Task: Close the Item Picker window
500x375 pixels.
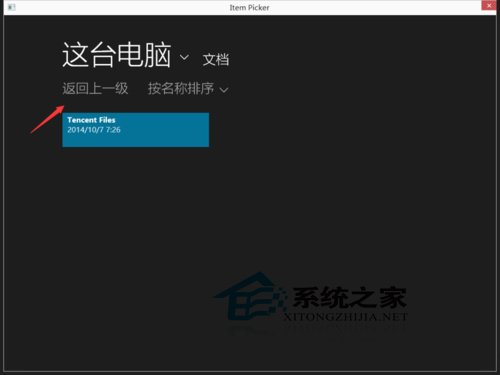Action: 489,6
